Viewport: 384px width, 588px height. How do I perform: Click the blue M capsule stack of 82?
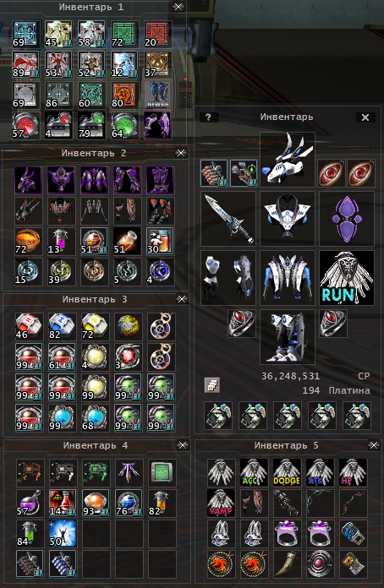(63, 327)
